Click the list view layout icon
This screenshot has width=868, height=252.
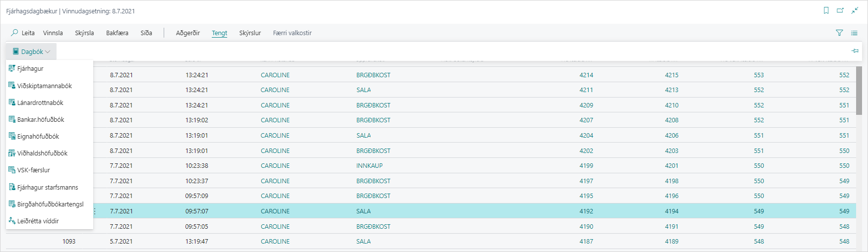854,33
